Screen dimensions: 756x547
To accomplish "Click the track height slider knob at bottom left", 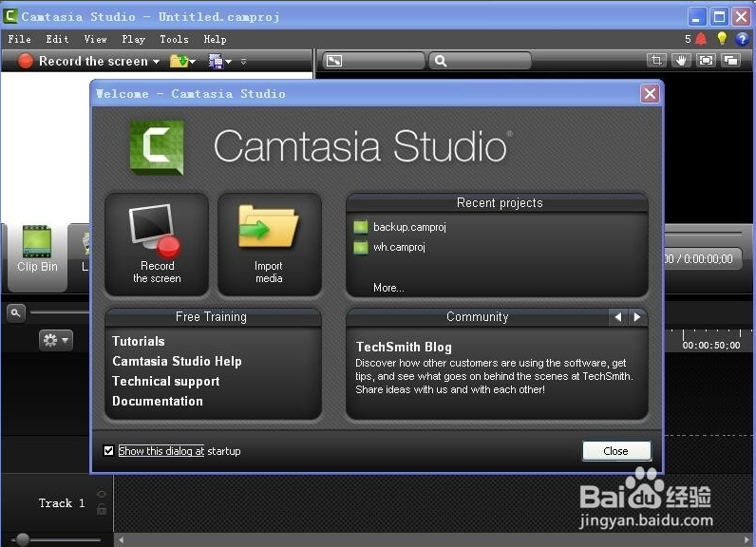I will (x=22, y=538).
